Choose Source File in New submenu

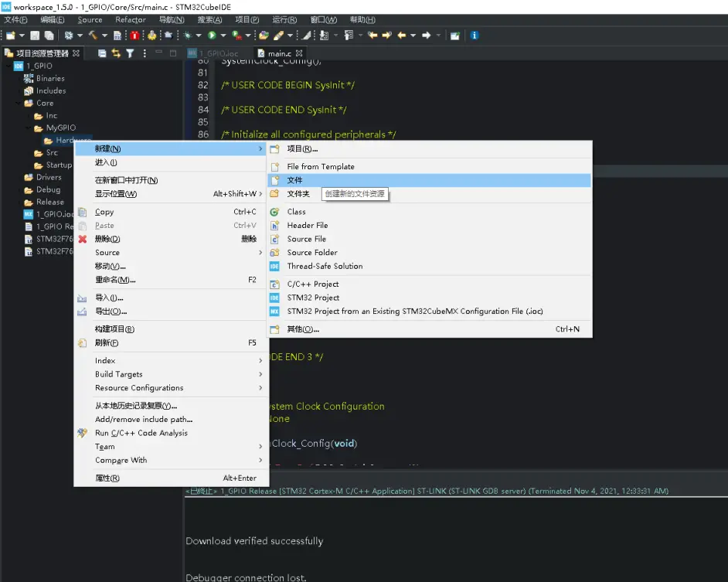[x=430, y=239]
